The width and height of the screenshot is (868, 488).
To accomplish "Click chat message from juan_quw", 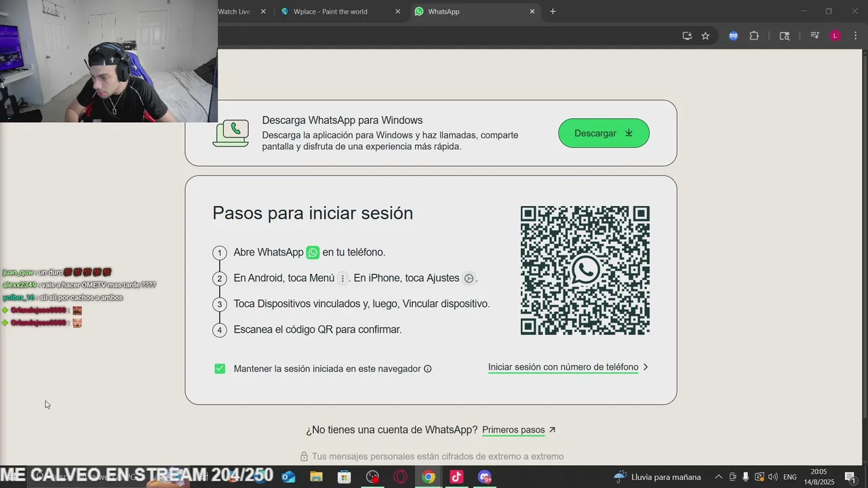I will point(57,272).
